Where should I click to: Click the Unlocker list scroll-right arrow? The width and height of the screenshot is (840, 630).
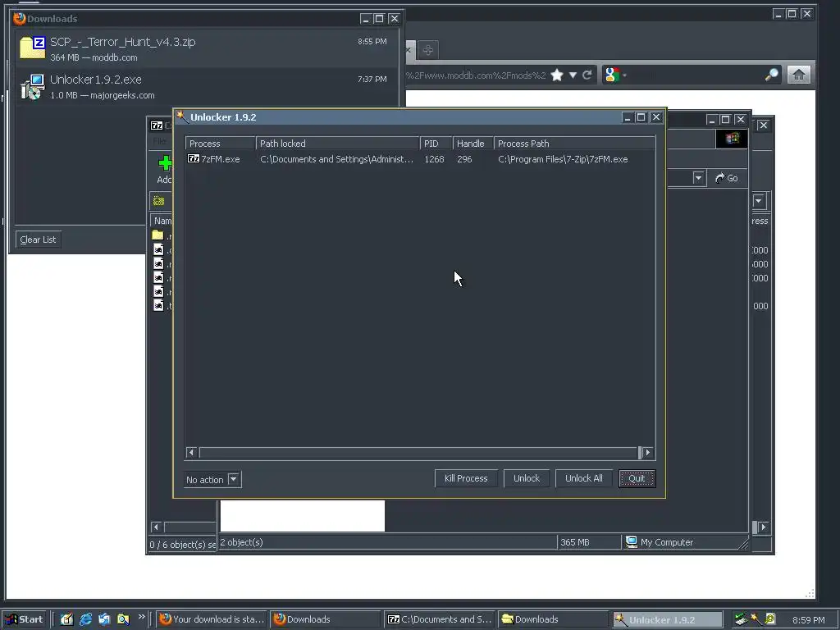click(648, 453)
